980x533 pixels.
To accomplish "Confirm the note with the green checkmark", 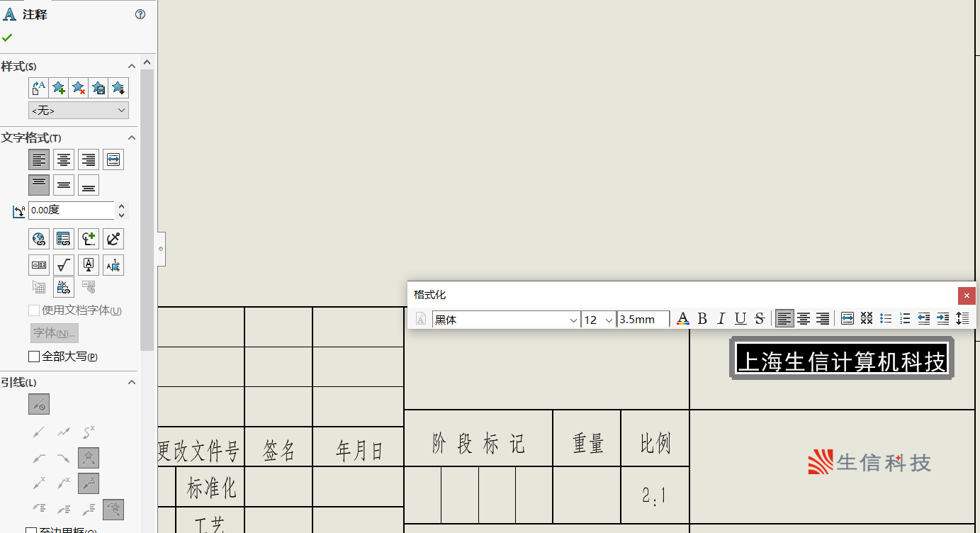I will coord(7,38).
